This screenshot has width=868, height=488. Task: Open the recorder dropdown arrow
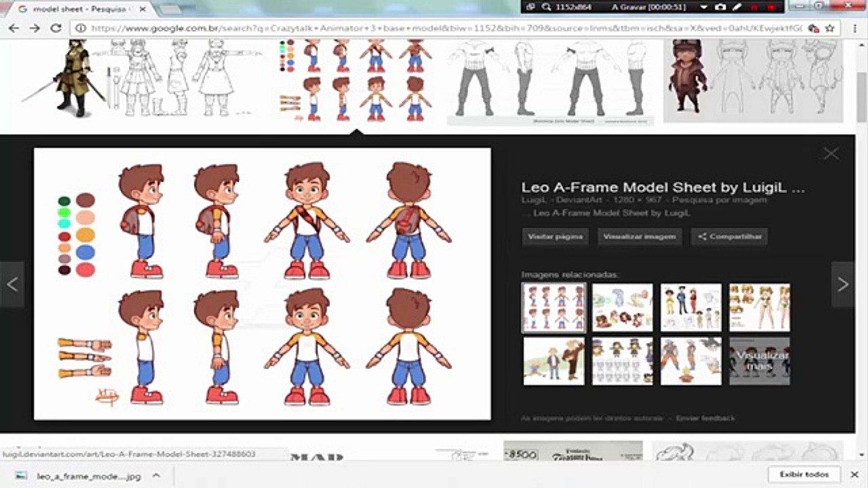click(703, 7)
